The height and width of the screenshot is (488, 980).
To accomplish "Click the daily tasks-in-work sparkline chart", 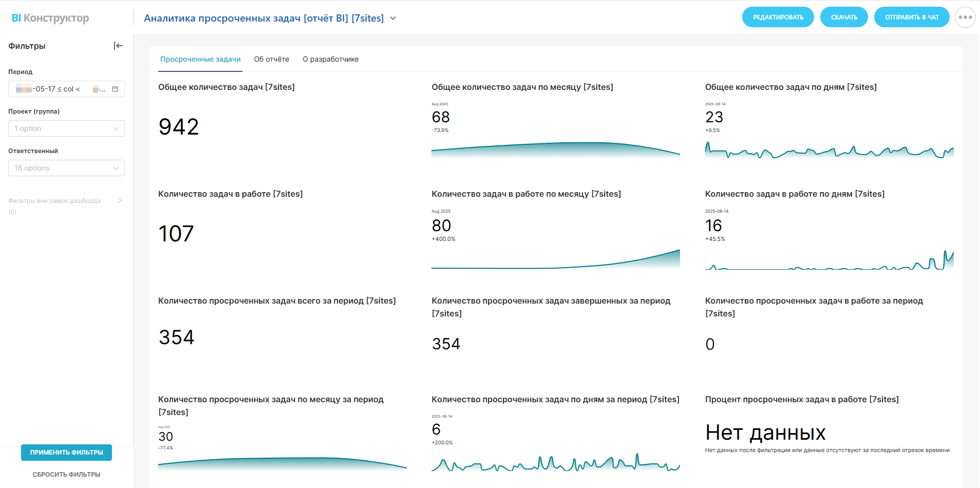I will tap(829, 261).
